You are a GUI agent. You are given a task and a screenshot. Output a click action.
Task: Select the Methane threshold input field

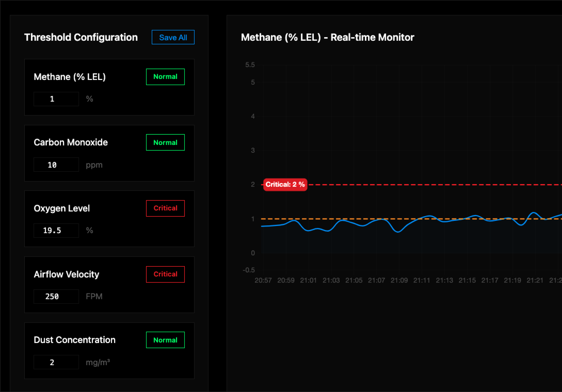56,99
